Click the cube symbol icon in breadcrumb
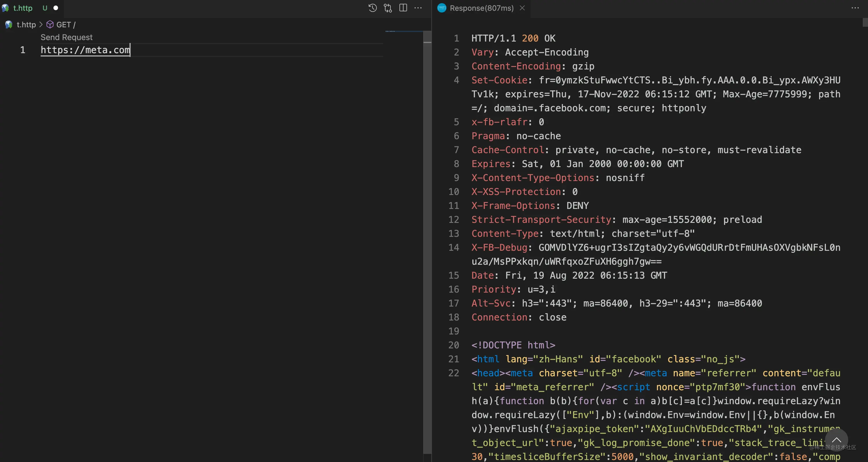868x462 pixels. 50,25
